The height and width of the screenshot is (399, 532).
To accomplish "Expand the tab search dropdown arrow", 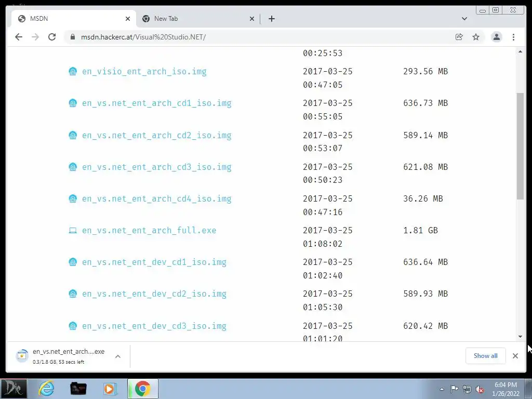I will (464, 19).
